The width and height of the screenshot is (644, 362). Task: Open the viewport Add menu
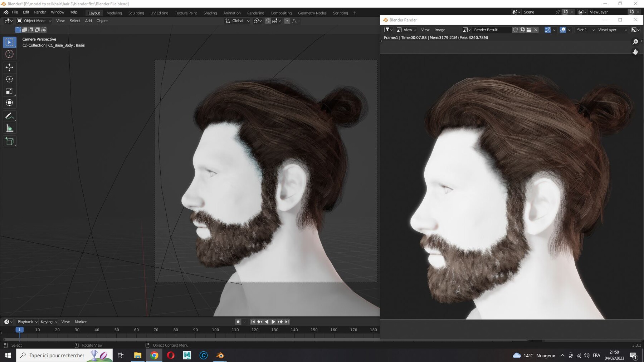88,21
